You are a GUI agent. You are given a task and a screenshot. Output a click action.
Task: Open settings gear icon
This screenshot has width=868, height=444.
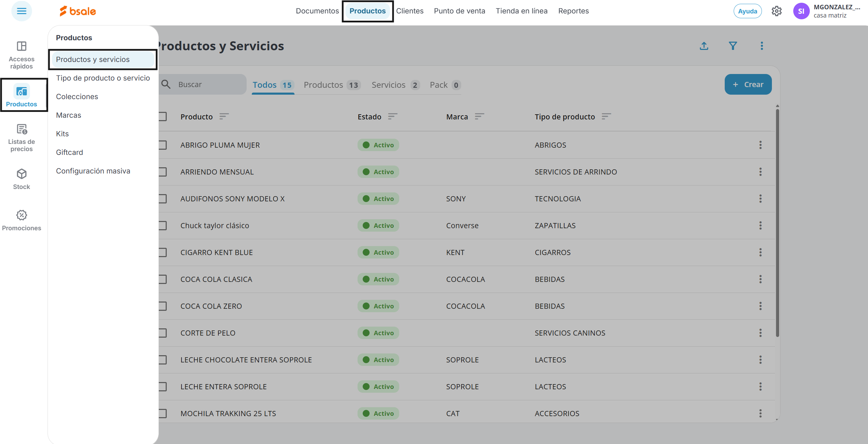[x=776, y=11]
